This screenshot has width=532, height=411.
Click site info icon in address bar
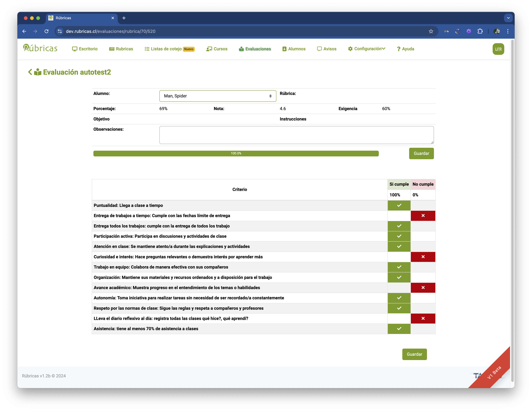(x=60, y=31)
